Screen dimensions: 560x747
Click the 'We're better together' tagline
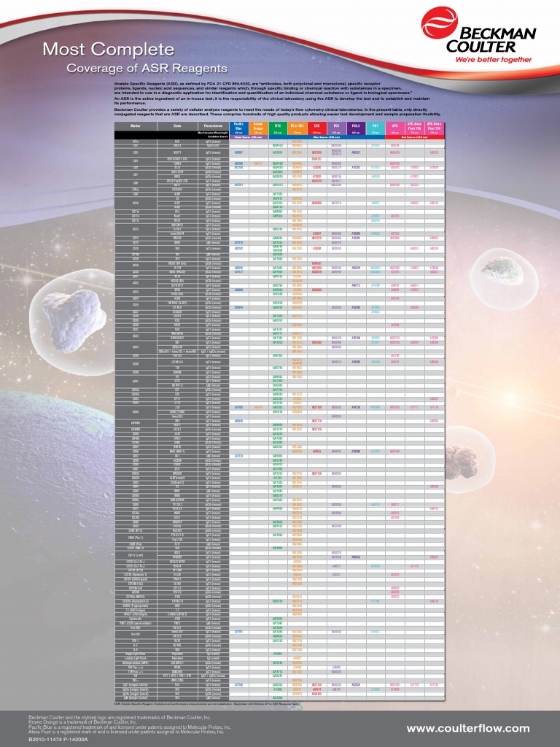(494, 60)
